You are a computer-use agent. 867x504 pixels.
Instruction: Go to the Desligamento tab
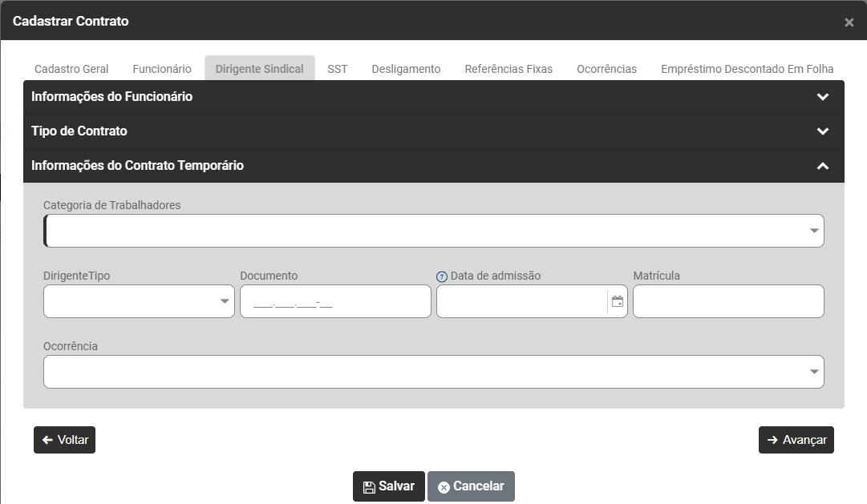406,69
